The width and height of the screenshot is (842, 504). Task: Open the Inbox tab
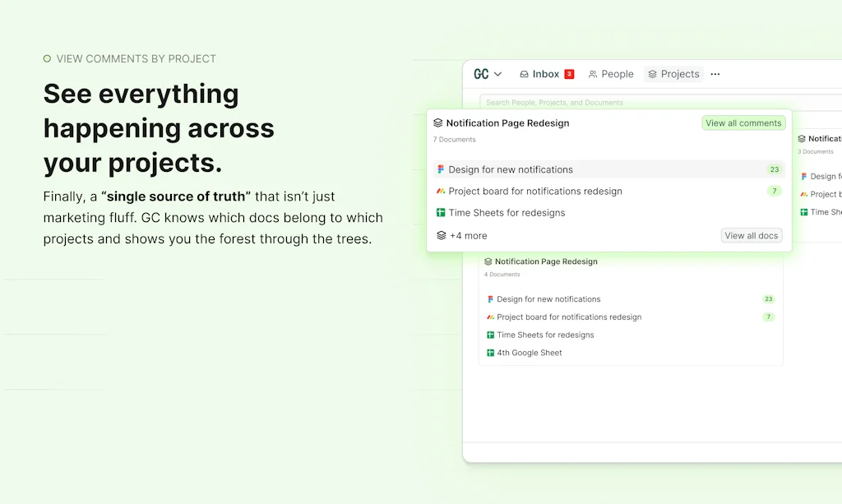pos(545,74)
